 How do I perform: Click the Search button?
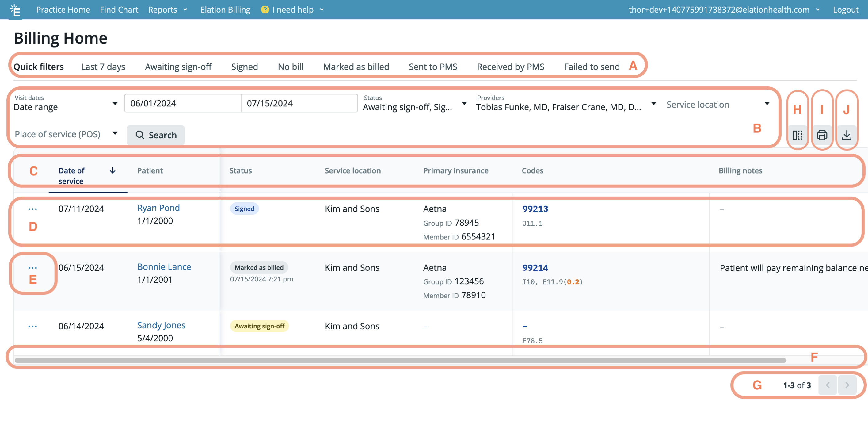pos(156,135)
